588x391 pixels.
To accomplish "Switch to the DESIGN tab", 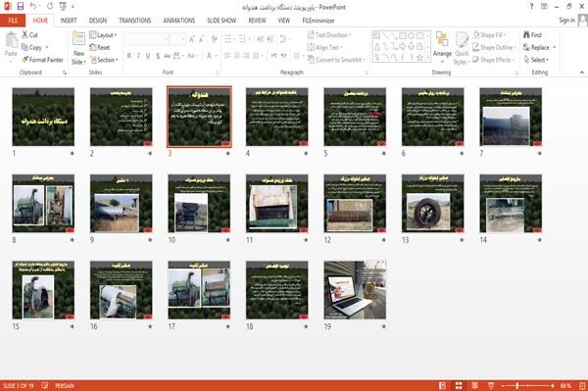I will pyautogui.click(x=97, y=21).
